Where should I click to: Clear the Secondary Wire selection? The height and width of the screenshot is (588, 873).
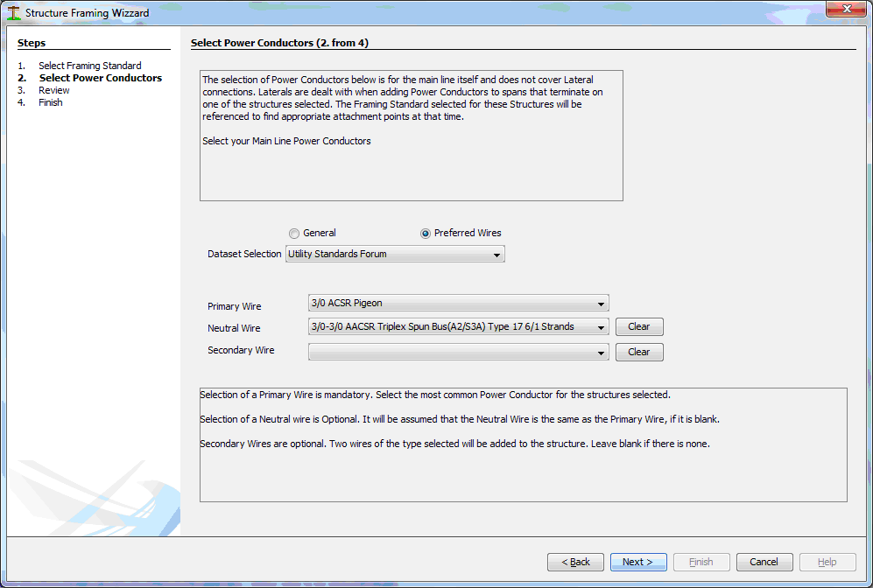pos(639,352)
